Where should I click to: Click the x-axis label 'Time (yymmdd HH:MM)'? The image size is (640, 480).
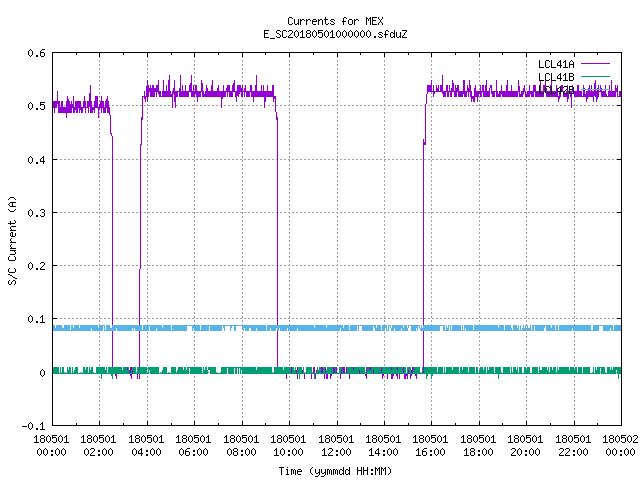(335, 471)
